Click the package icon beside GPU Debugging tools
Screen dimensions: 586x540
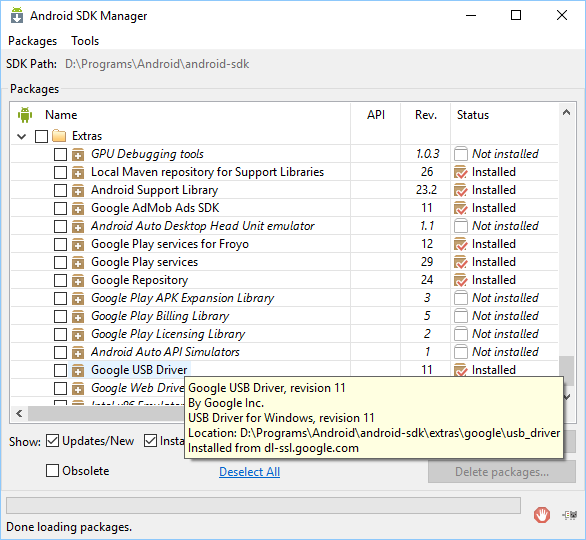(x=78, y=154)
